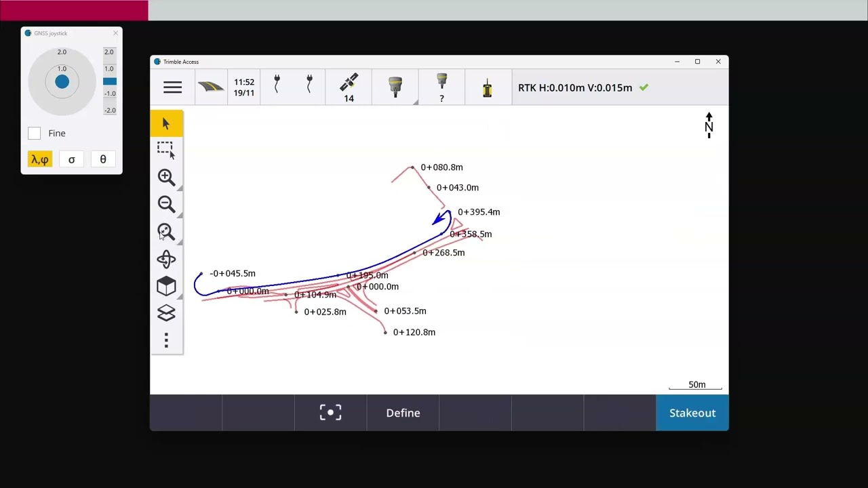Select the 0+053.5m station label
The width and height of the screenshot is (868, 488).
pyautogui.click(x=405, y=311)
